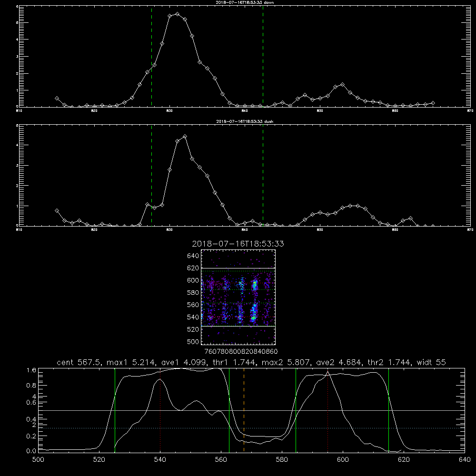The height and width of the screenshot is (476, 476).
Task: Click the orange dashed center line in bottom plot
Action: [x=244, y=410]
